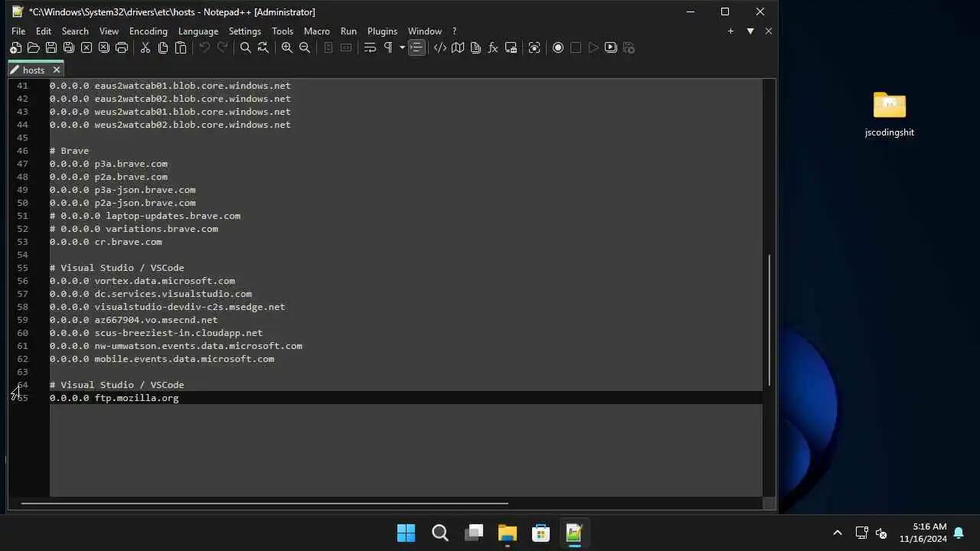Open Find dialog via magnifier icon

tap(245, 47)
